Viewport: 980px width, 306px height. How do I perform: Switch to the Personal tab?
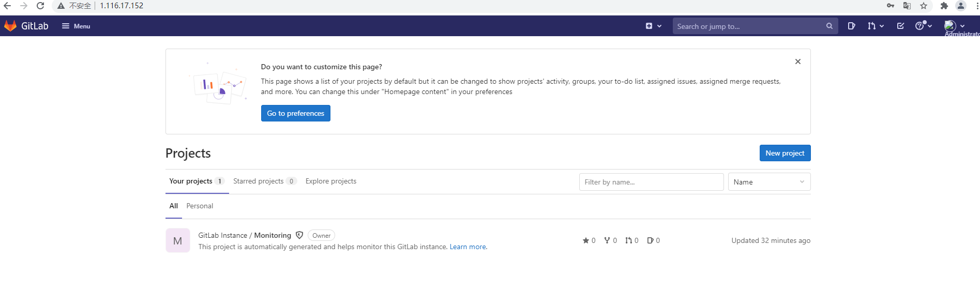point(200,206)
